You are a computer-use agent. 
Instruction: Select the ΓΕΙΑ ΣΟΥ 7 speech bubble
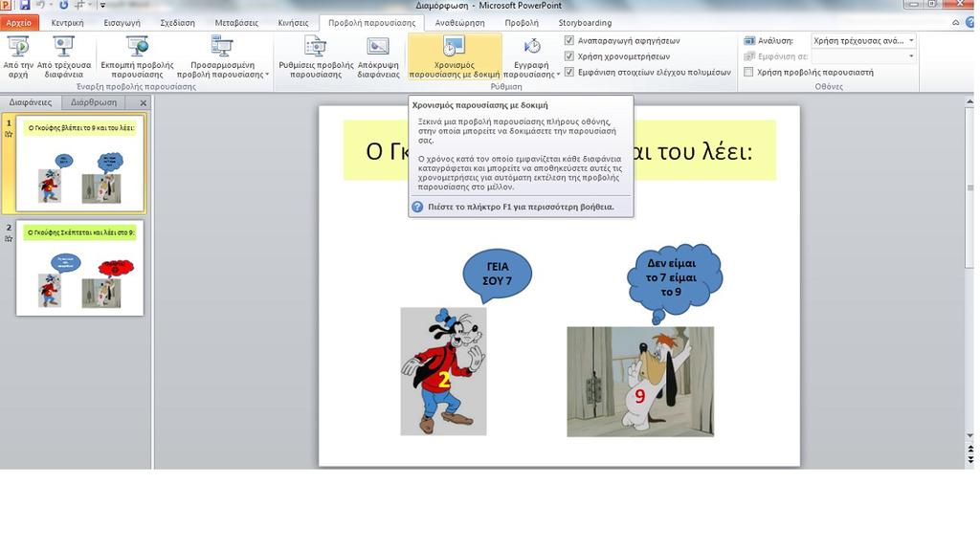(x=497, y=274)
